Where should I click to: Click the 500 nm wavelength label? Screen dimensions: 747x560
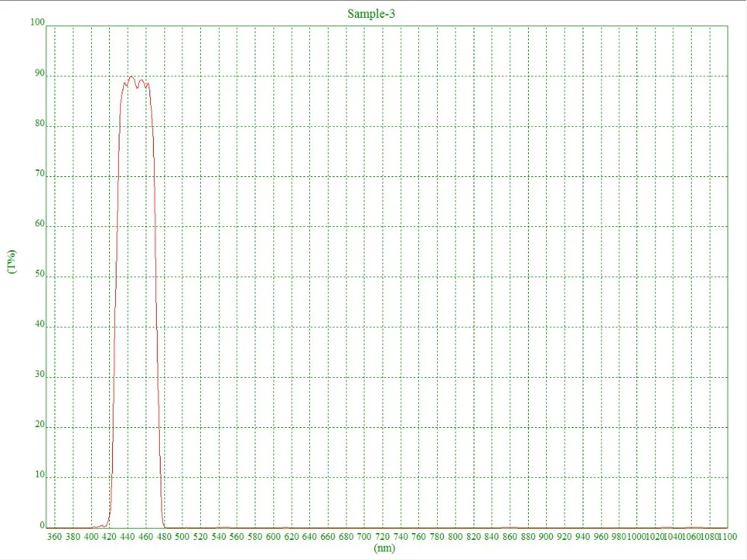182,537
